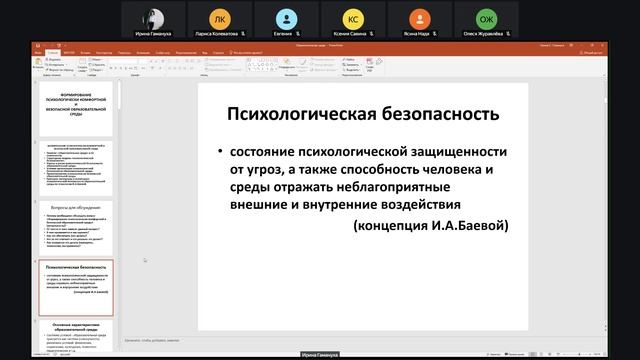
Task: Select slide 4 thumbnail 'Психологическая безопасность'
Action: pyautogui.click(x=76, y=288)
